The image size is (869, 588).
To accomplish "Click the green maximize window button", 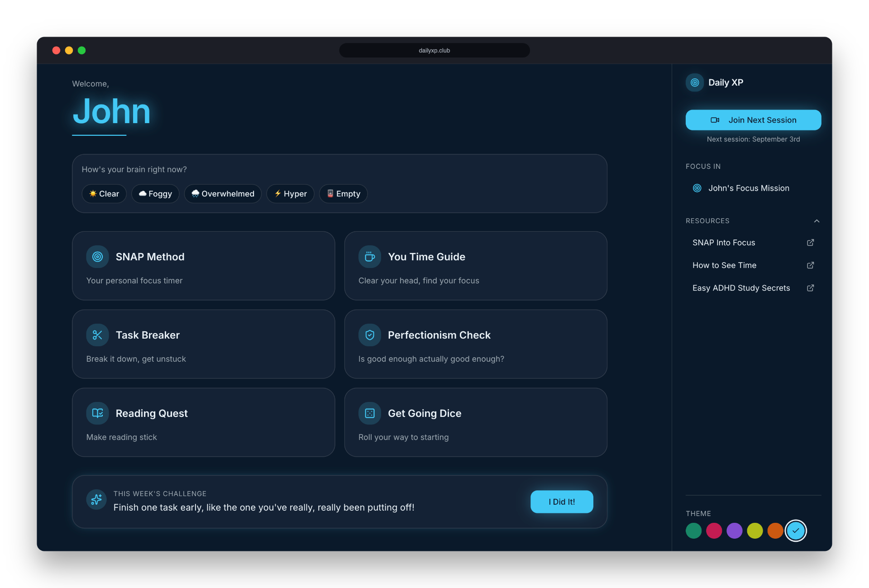I will pos(81,50).
